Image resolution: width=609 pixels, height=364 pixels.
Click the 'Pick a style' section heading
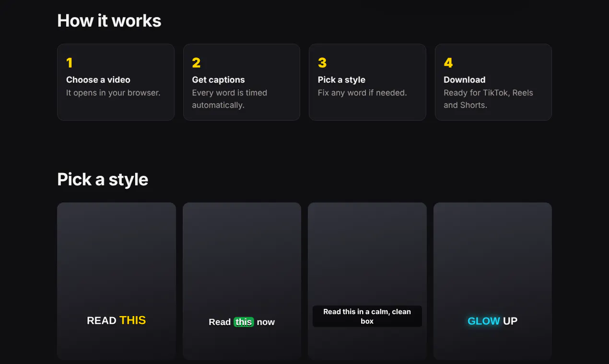[x=103, y=180]
